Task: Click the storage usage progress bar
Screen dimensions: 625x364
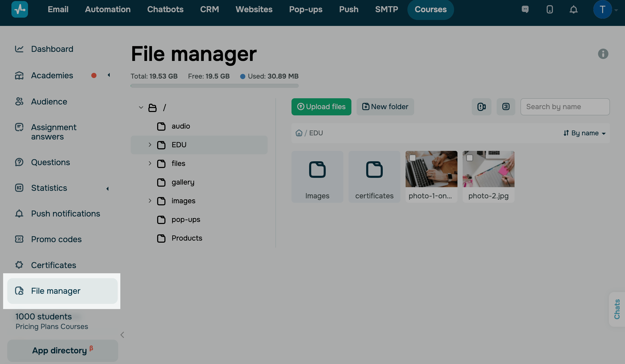Action: click(x=214, y=86)
